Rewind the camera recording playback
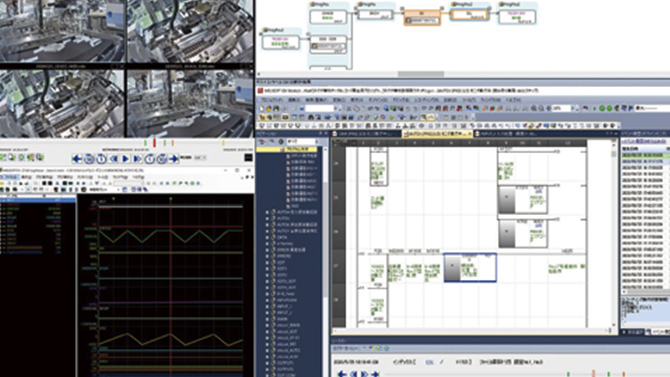 pyautogui.click(x=114, y=159)
